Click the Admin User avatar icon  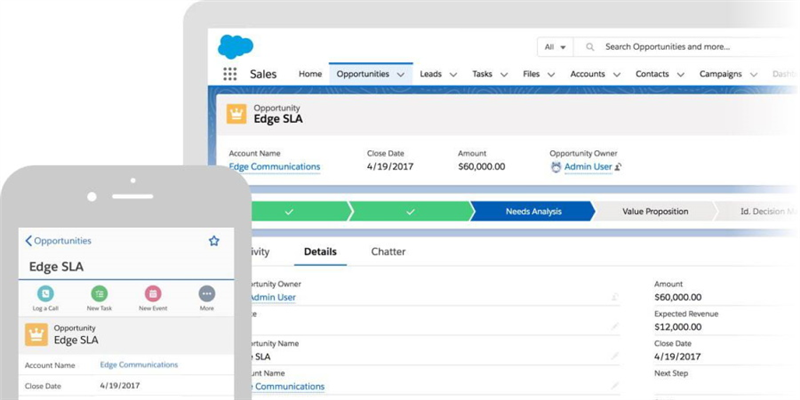[556, 167]
